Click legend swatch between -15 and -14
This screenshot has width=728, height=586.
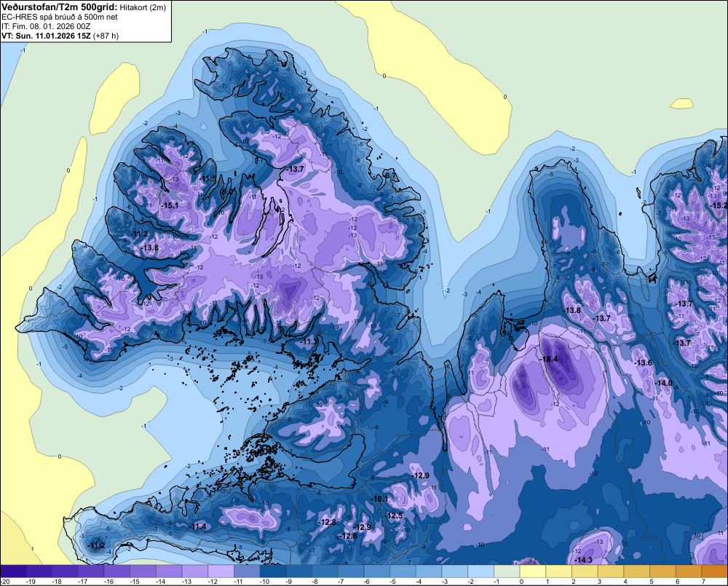click(143, 571)
